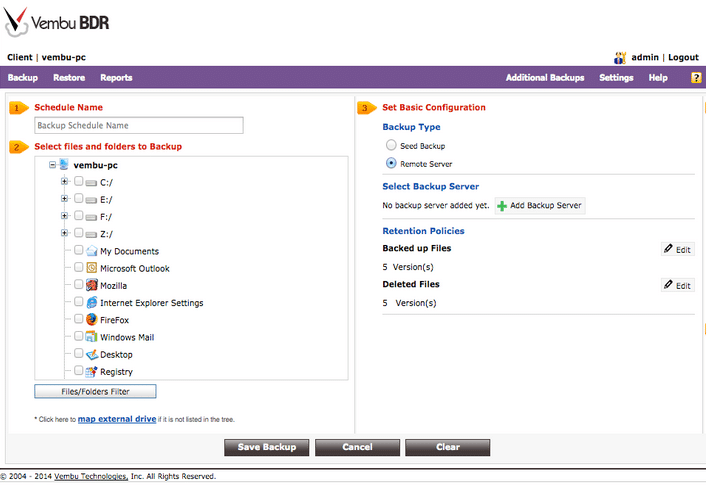Expand the C:/ drive node
This screenshot has width=709, height=488.
pos(64,181)
